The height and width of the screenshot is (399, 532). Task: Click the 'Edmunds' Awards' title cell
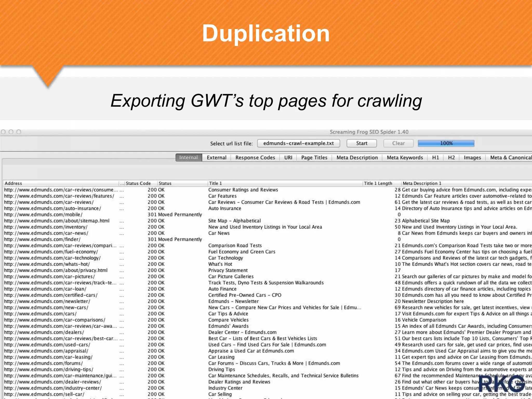pyautogui.click(x=228, y=326)
